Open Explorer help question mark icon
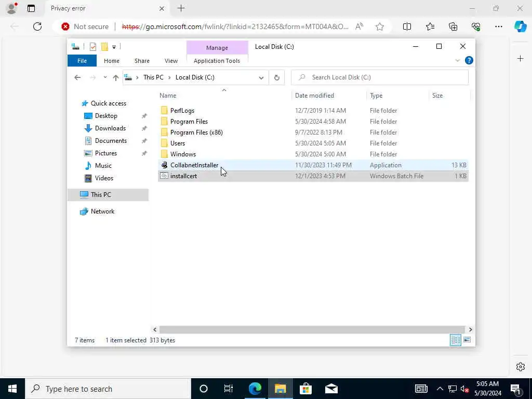 pos(469,60)
